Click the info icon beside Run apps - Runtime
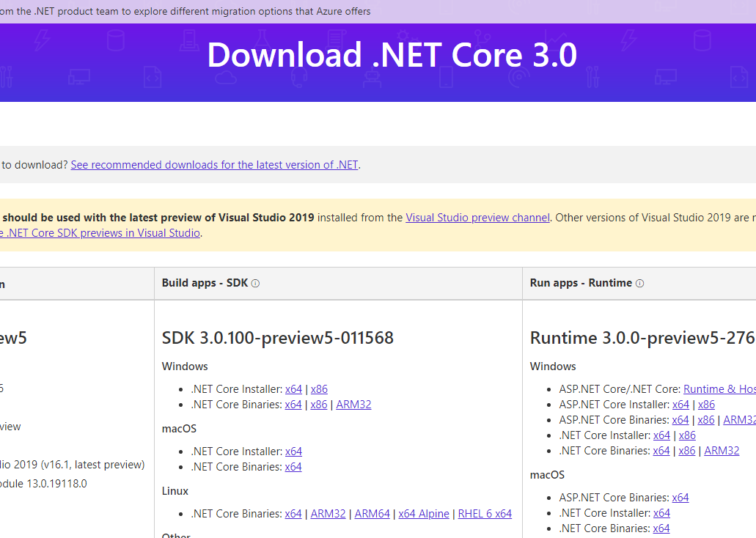The image size is (756, 538). click(640, 284)
